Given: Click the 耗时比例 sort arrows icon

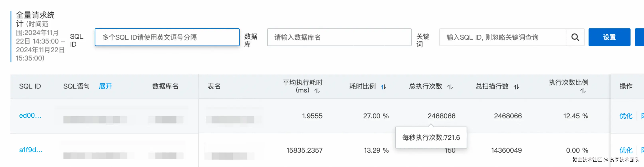Looking at the screenshot, I should point(383,87).
